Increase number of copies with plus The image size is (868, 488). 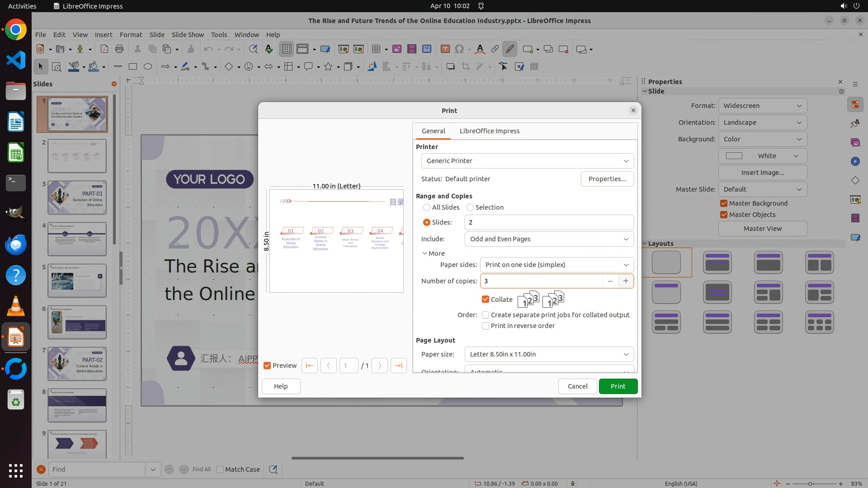tap(626, 281)
